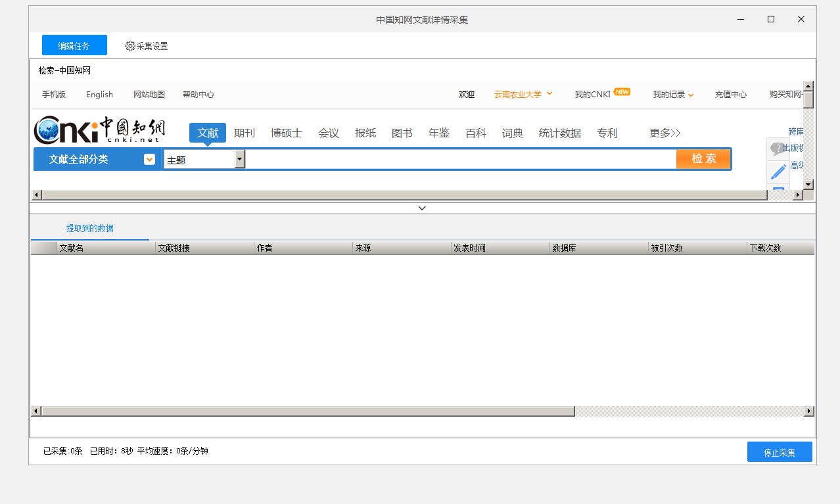
Task: Select the 年鉴 tab
Action: coord(439,133)
